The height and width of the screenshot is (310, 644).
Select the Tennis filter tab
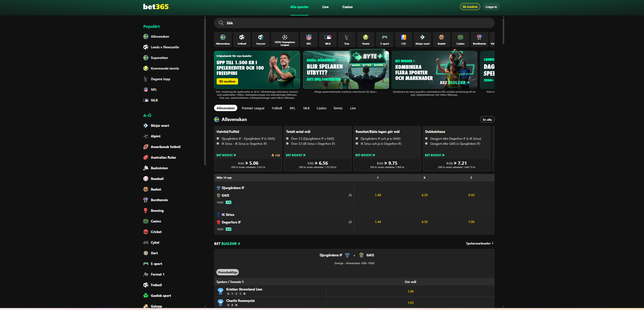(x=338, y=108)
